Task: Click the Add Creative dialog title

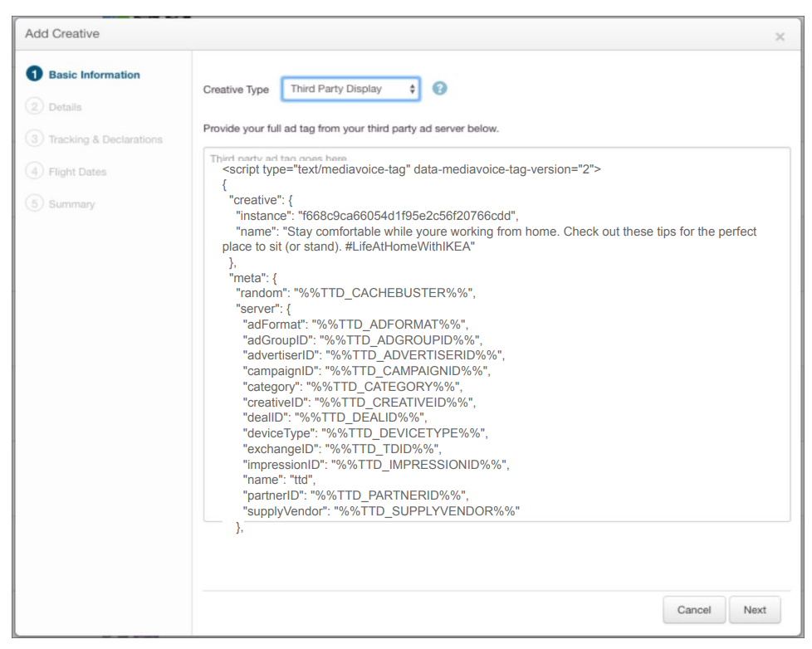Action: click(62, 34)
